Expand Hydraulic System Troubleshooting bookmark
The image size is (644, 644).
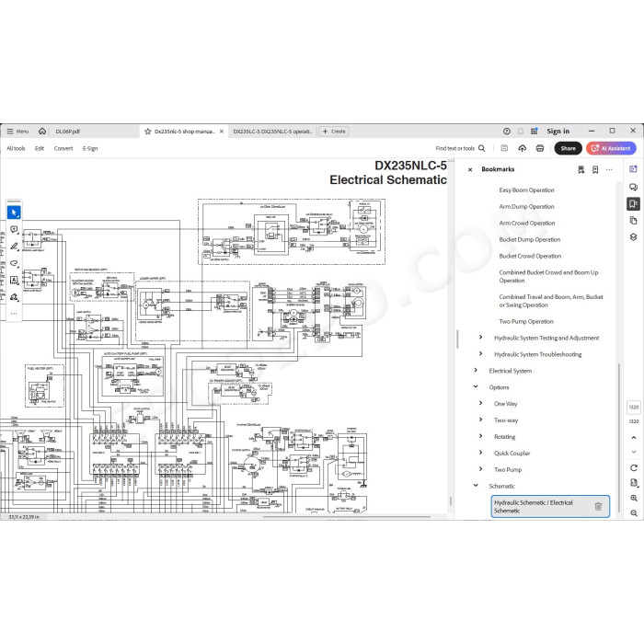pyautogui.click(x=480, y=353)
